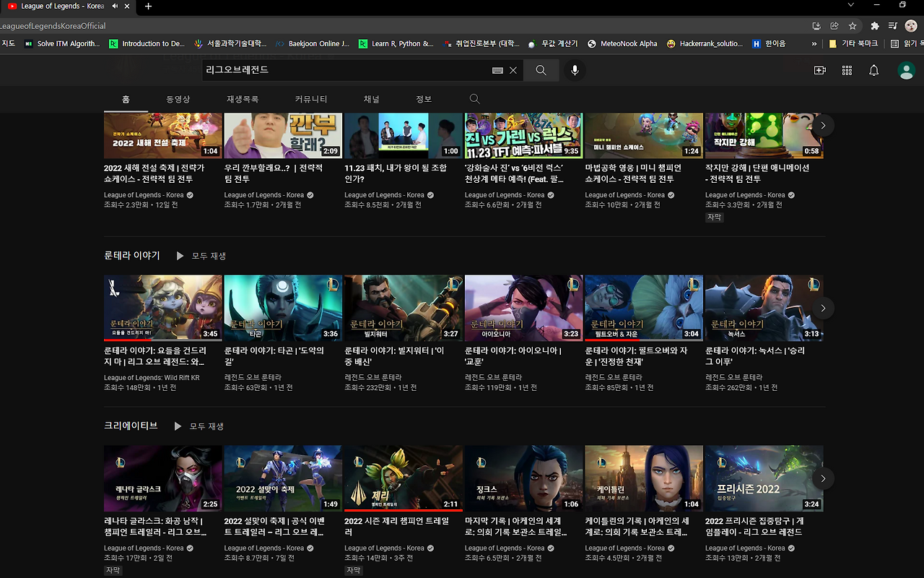This screenshot has height=578, width=924.
Task: Open the Chrome extensions puzzle icon
Action: tap(875, 26)
